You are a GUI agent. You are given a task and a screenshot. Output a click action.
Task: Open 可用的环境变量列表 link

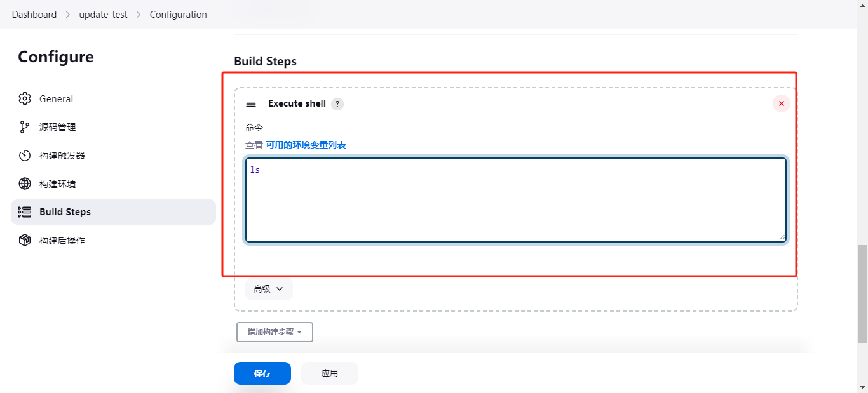[x=306, y=145]
